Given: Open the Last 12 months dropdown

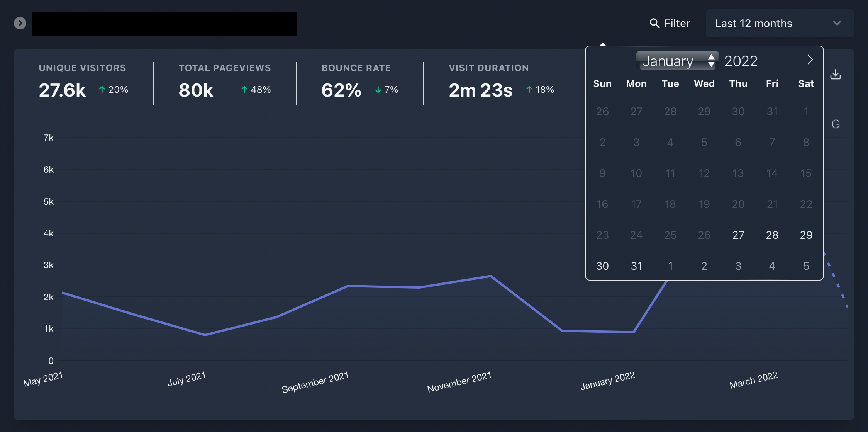Looking at the screenshot, I should tap(780, 23).
